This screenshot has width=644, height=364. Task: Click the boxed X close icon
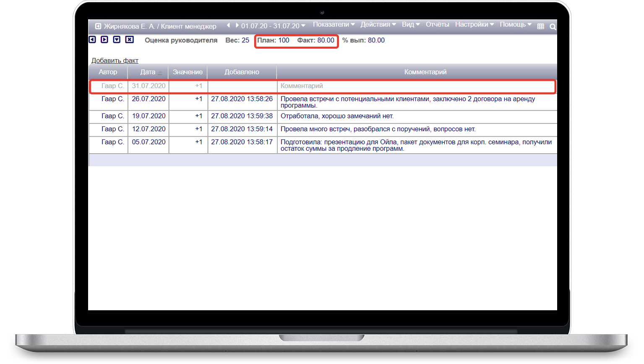pos(130,39)
